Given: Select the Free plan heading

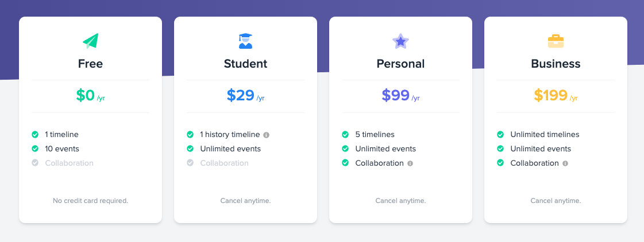Looking at the screenshot, I should (x=90, y=64).
